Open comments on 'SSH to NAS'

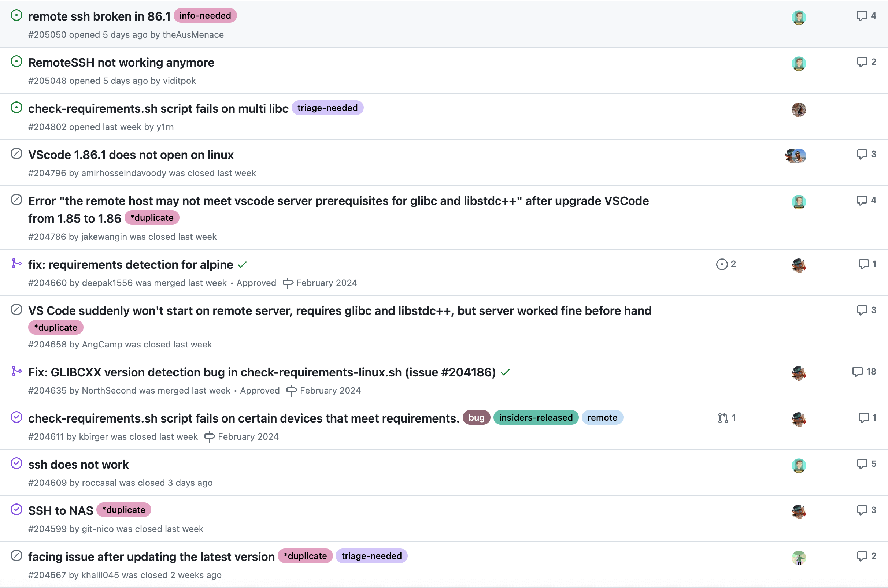866,510
